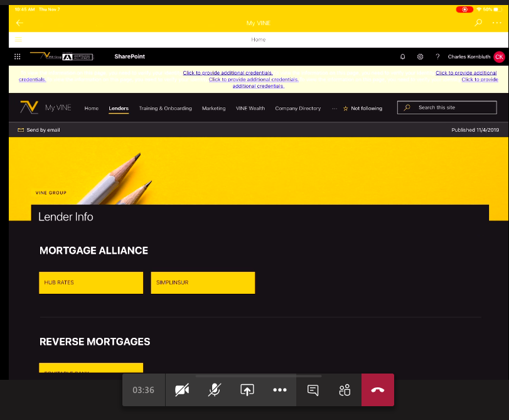Open the meeting chat icon
This screenshot has height=420, width=509.
pyautogui.click(x=313, y=390)
